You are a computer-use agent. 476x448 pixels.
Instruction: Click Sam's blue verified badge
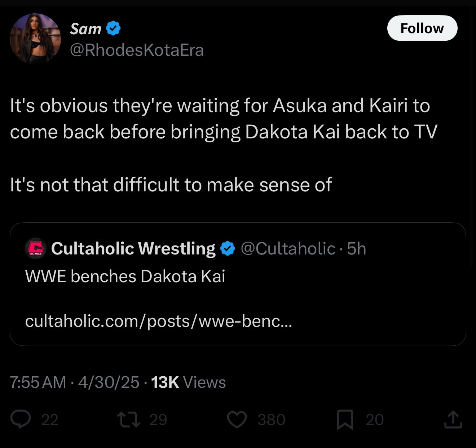(113, 28)
